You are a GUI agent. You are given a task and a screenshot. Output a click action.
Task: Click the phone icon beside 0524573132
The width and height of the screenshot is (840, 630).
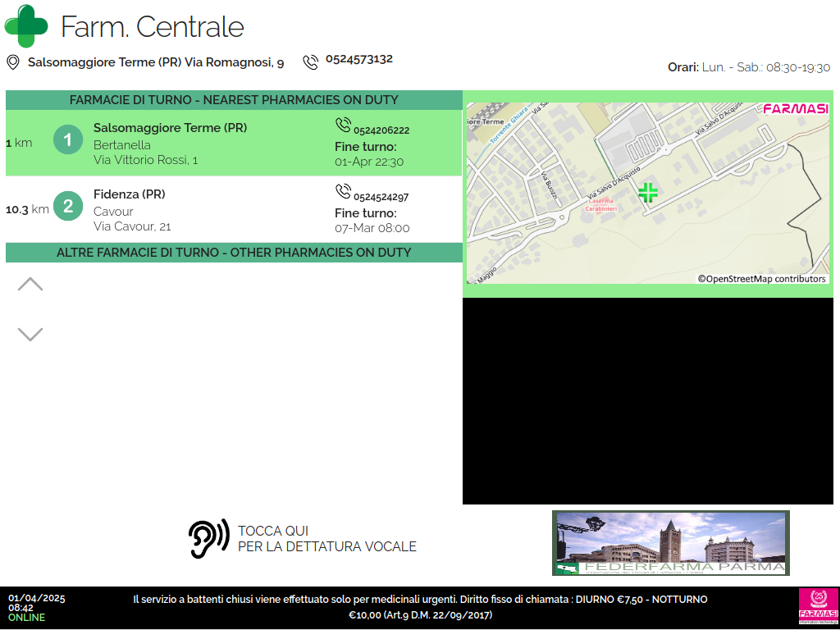coord(310,62)
